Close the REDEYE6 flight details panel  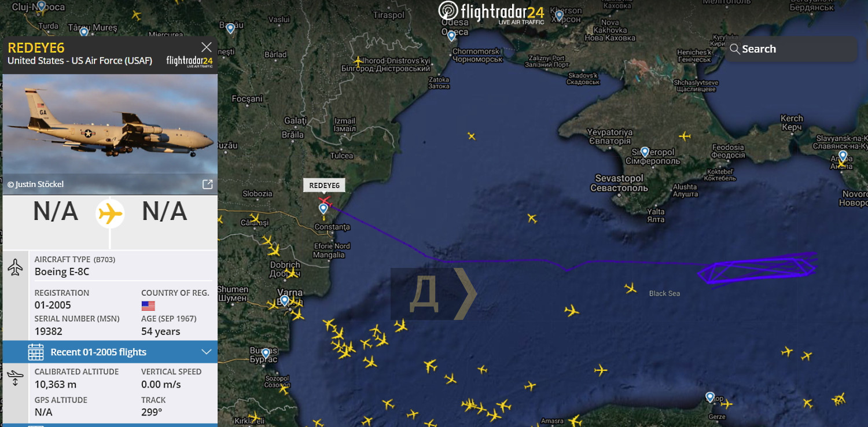[206, 47]
